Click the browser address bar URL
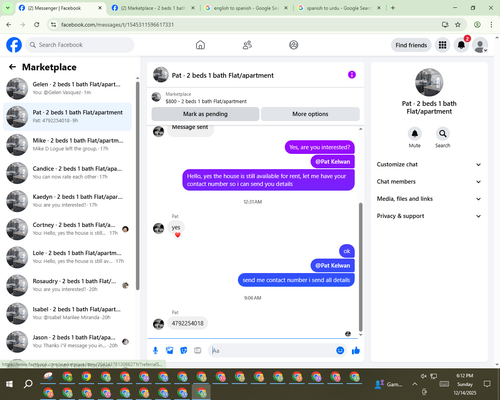 coord(117,25)
